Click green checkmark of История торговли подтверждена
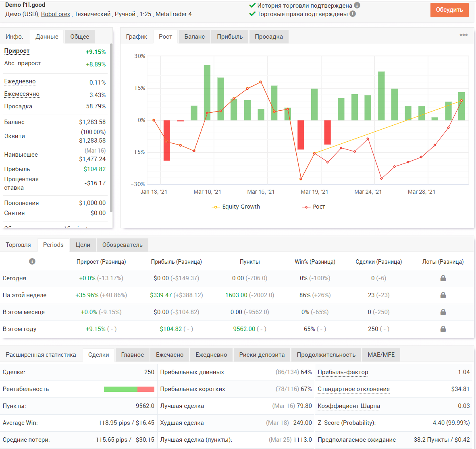This screenshot has height=449, width=476. point(252,6)
